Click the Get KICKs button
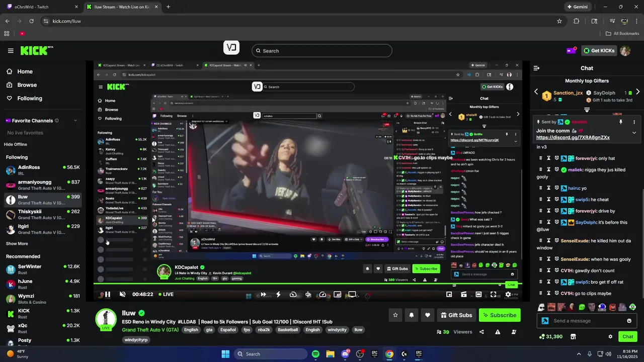The width and height of the screenshot is (644, 362). click(x=599, y=51)
